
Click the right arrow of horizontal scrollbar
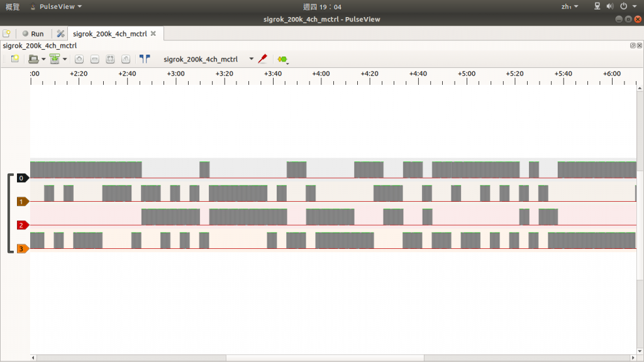pyautogui.click(x=633, y=358)
